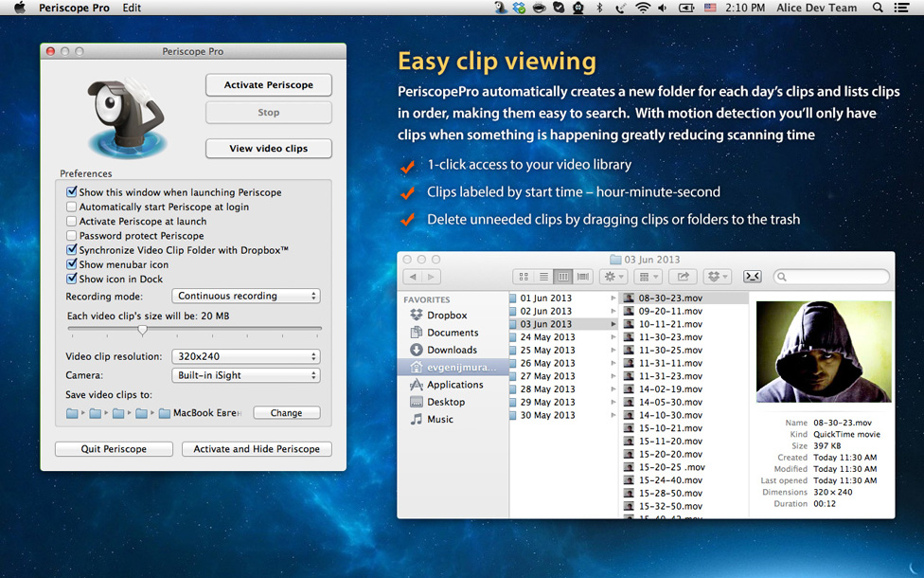The image size is (924, 578).
Task: Click MacBook folder in save path
Action: (x=201, y=413)
